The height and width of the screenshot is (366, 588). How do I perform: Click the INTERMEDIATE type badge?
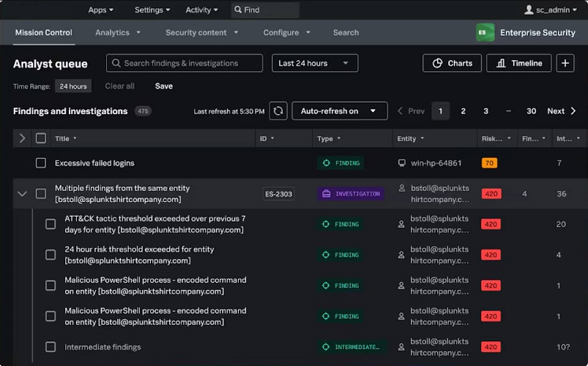351,347
